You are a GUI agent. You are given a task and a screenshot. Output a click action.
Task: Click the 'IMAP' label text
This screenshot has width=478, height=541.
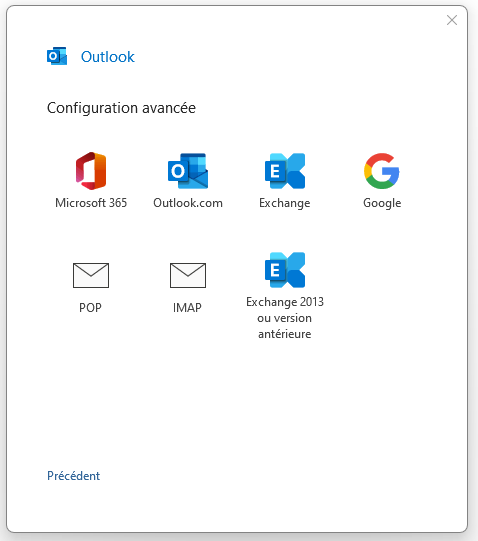pyautogui.click(x=187, y=307)
